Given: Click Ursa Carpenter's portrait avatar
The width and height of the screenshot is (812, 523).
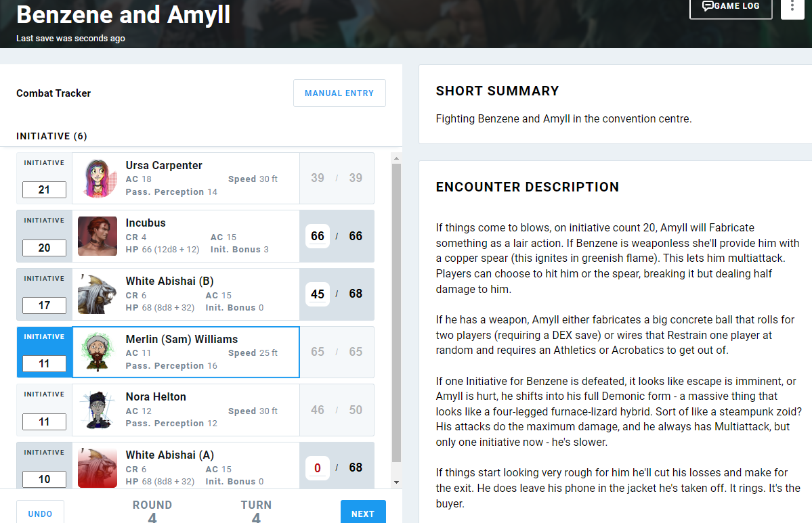Looking at the screenshot, I should 98,179.
